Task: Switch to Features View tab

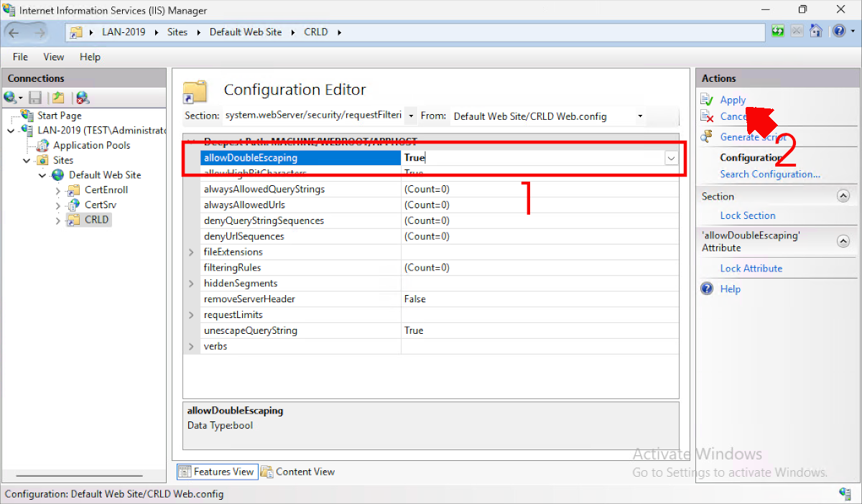Action: pos(217,472)
